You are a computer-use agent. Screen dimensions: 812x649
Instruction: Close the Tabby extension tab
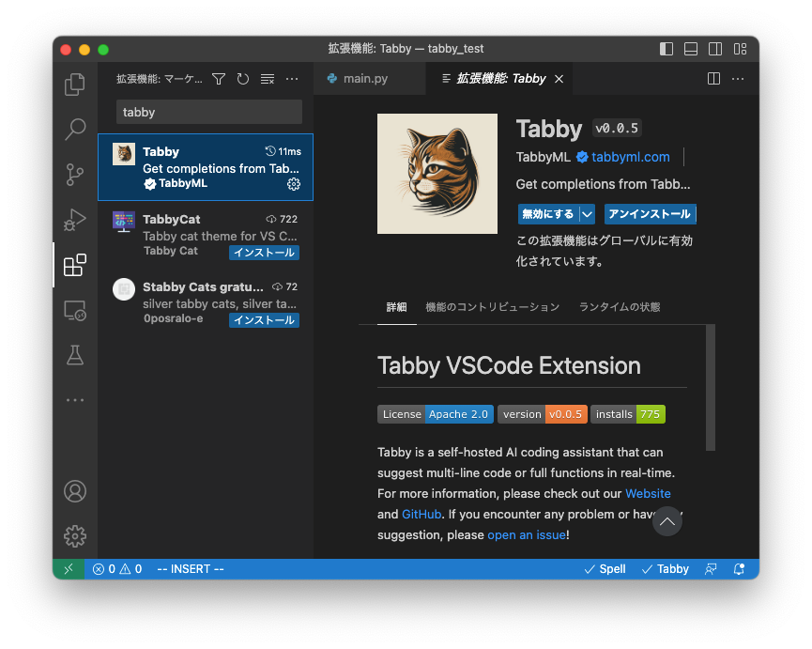(559, 79)
